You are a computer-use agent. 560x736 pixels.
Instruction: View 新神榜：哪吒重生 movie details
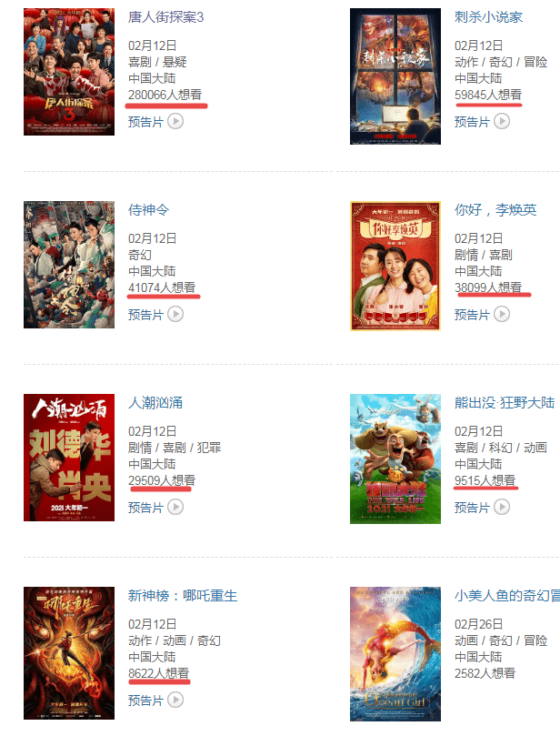click(183, 596)
